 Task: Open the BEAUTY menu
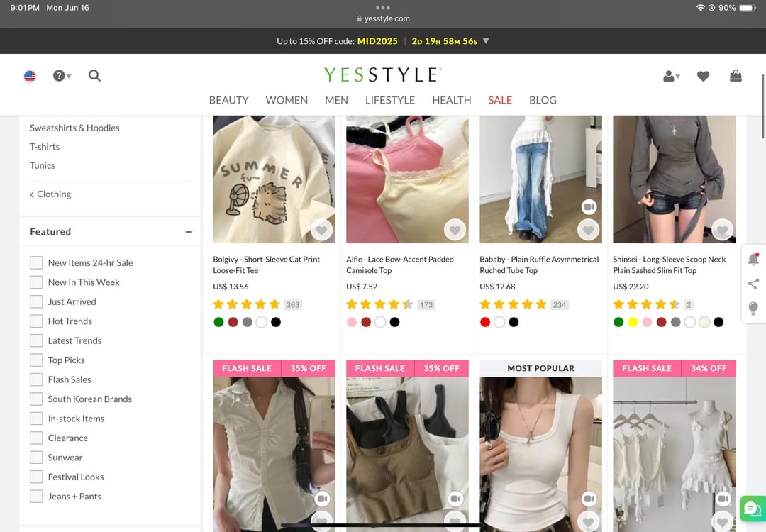coord(228,100)
